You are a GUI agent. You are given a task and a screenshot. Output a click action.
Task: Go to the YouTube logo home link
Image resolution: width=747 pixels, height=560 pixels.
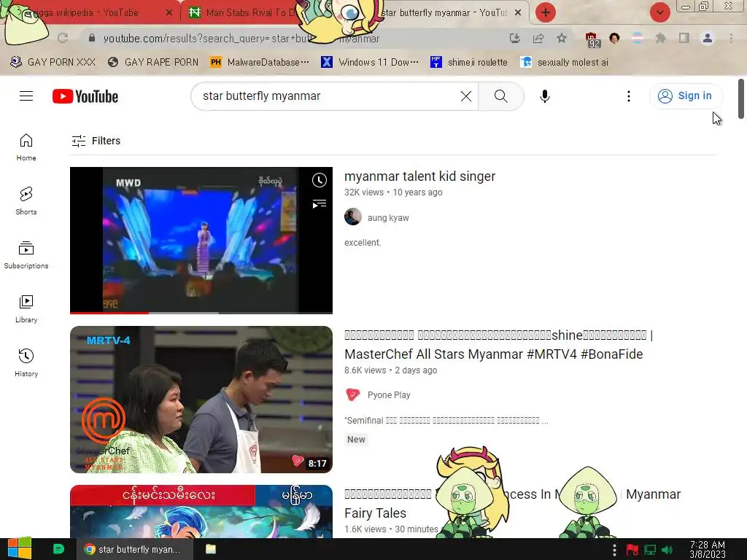click(x=85, y=96)
